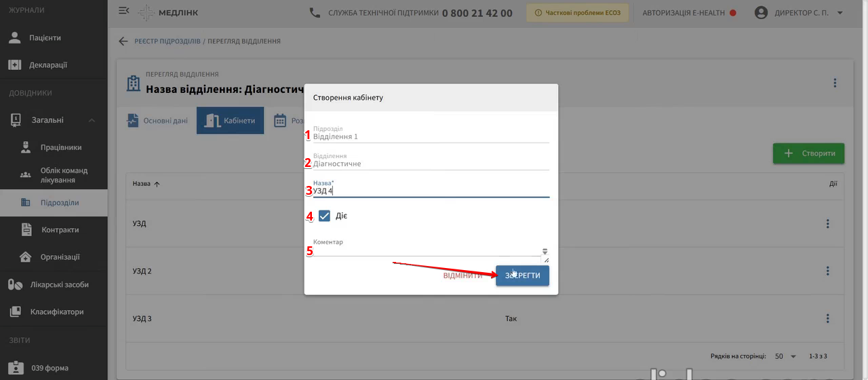
Task: Open the rows per page dropdown
Action: coord(783,356)
